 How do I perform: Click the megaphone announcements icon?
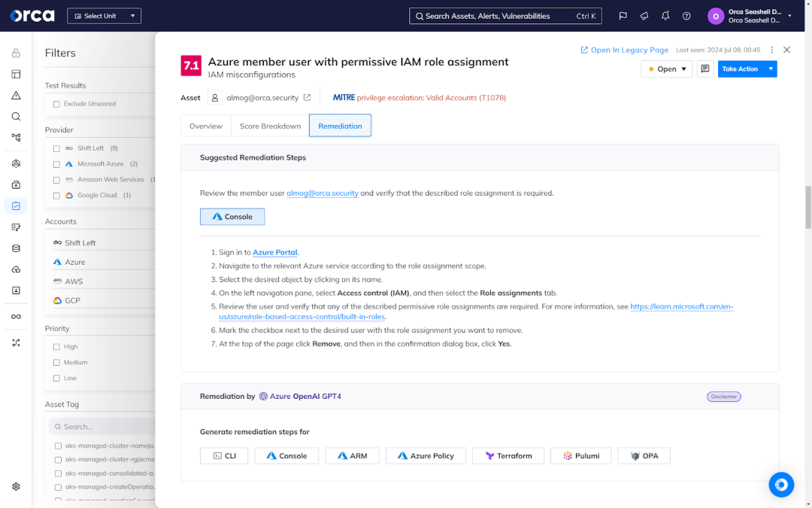[644, 16]
